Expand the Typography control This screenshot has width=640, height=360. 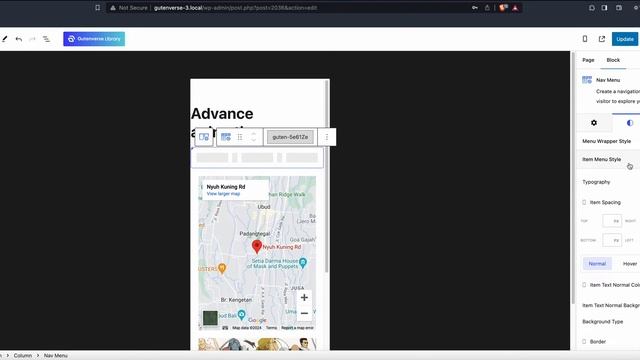pyautogui.click(x=596, y=182)
